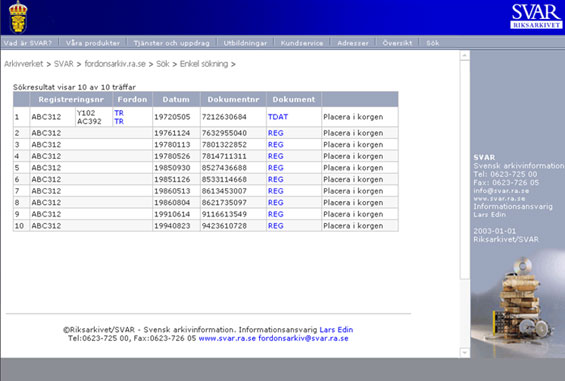
Task: Click the Dokument column header
Action: pyautogui.click(x=294, y=99)
